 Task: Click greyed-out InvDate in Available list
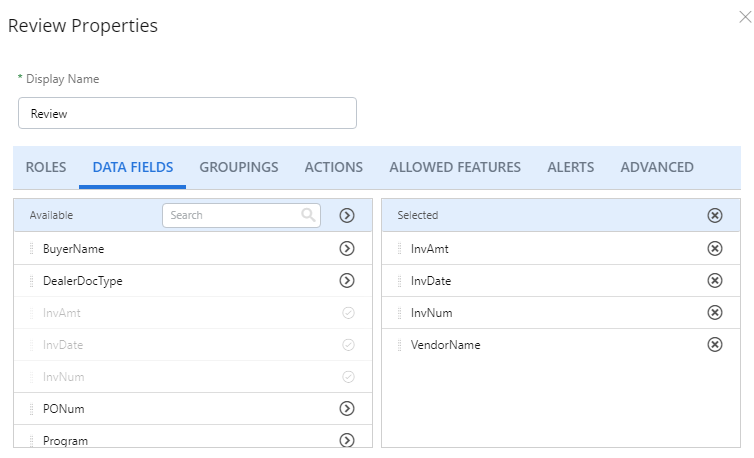63,345
